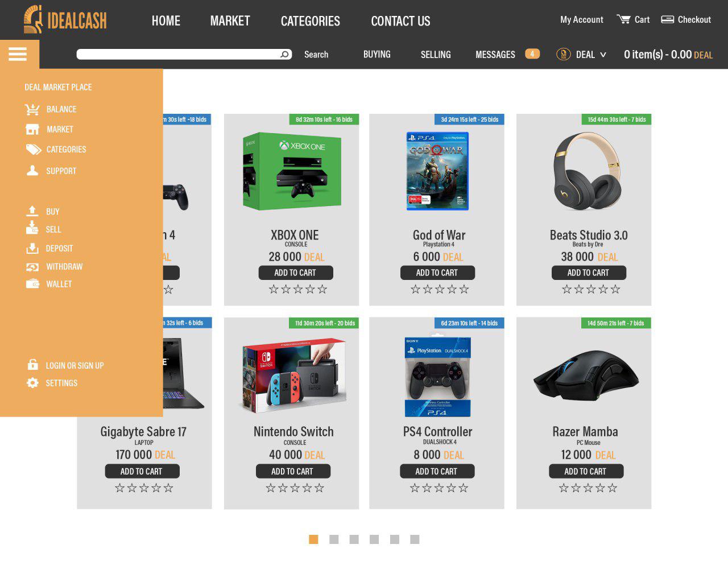Click the Support person icon
The image size is (728, 569).
[x=32, y=171]
